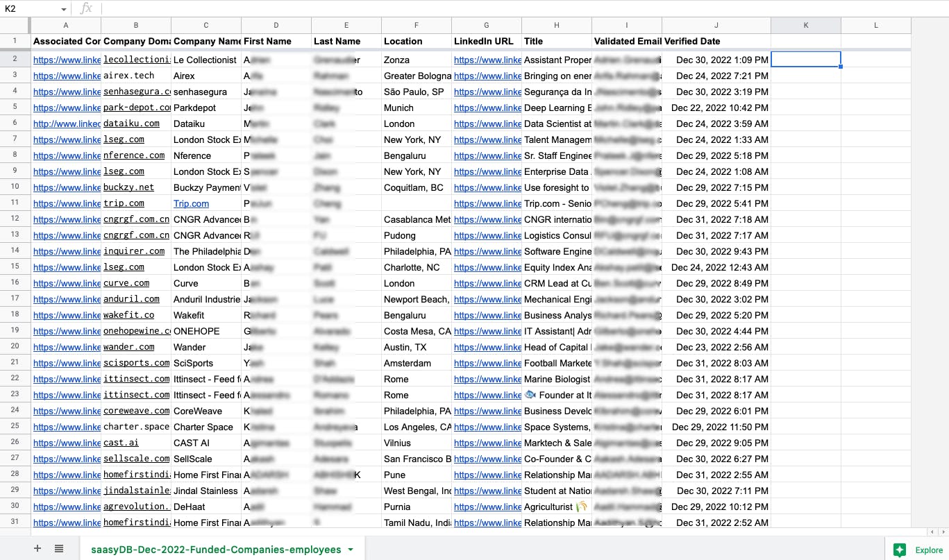Click the Dataiku company name cell
949x560 pixels.
pyautogui.click(x=206, y=124)
